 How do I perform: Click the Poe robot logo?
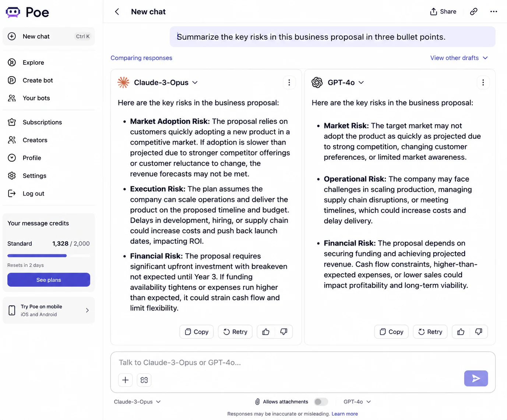(13, 12)
